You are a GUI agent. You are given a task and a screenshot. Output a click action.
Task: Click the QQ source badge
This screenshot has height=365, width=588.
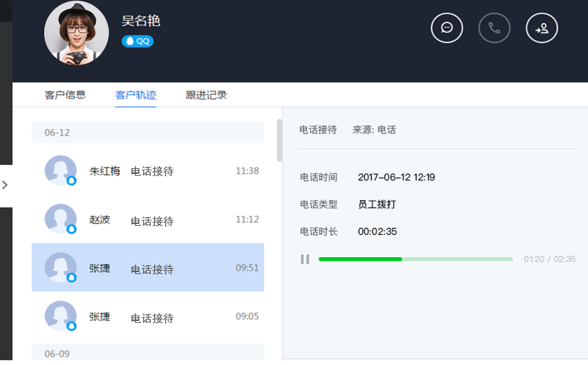pyautogui.click(x=138, y=41)
